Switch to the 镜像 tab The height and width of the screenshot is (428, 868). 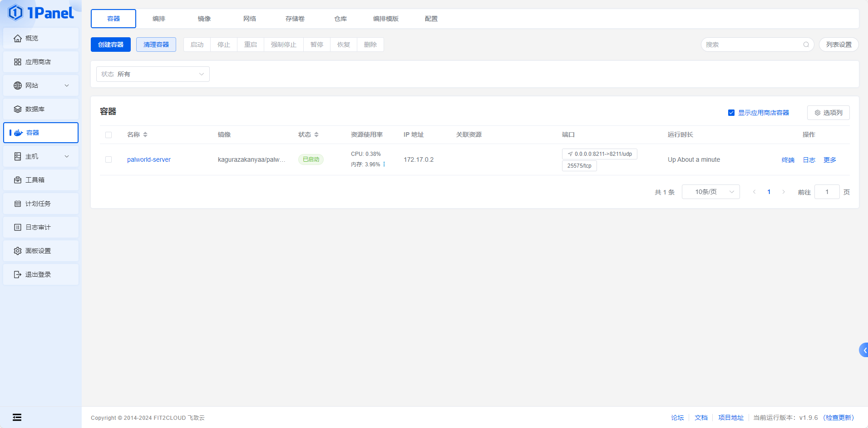point(204,19)
